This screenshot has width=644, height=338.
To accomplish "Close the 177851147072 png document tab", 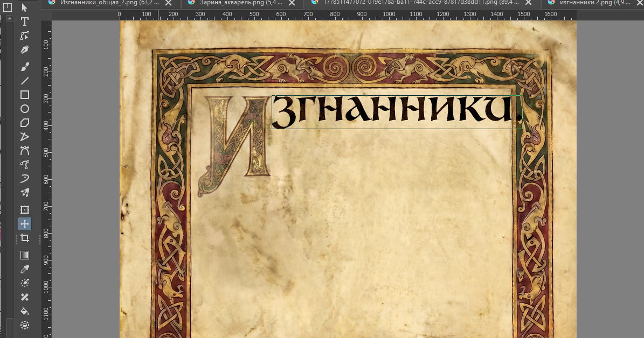I will (529, 3).
